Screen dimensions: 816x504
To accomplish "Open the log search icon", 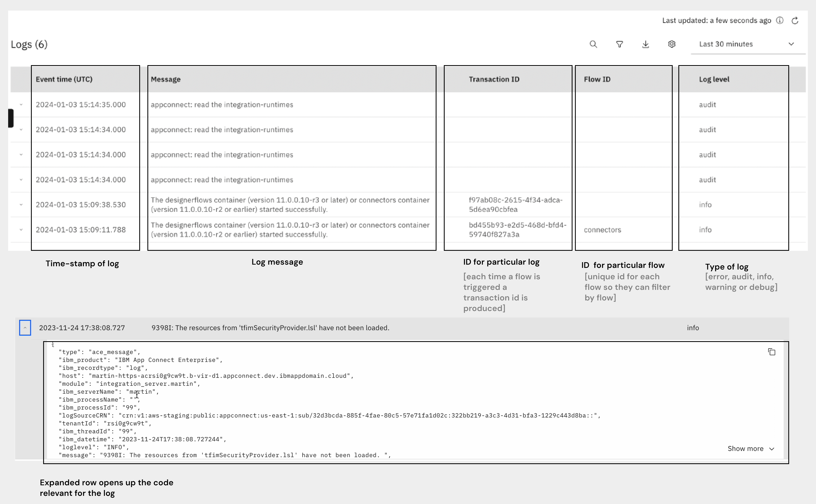I will tap(593, 44).
